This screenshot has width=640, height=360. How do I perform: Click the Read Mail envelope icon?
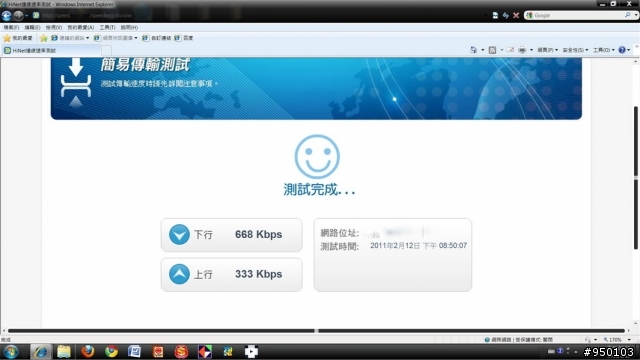point(510,50)
